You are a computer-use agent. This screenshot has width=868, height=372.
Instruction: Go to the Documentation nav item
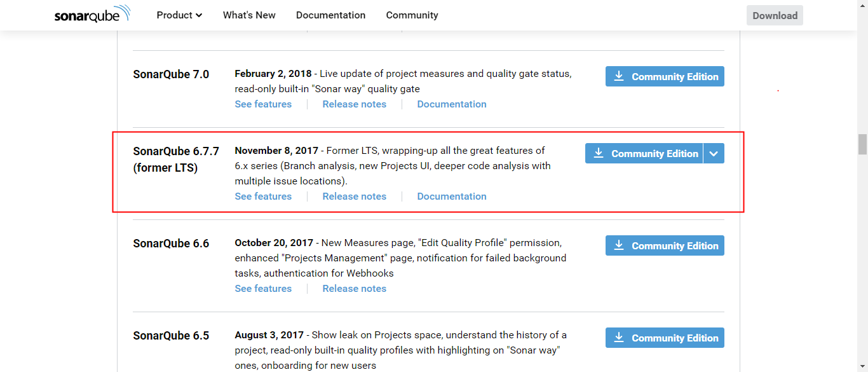(330, 15)
